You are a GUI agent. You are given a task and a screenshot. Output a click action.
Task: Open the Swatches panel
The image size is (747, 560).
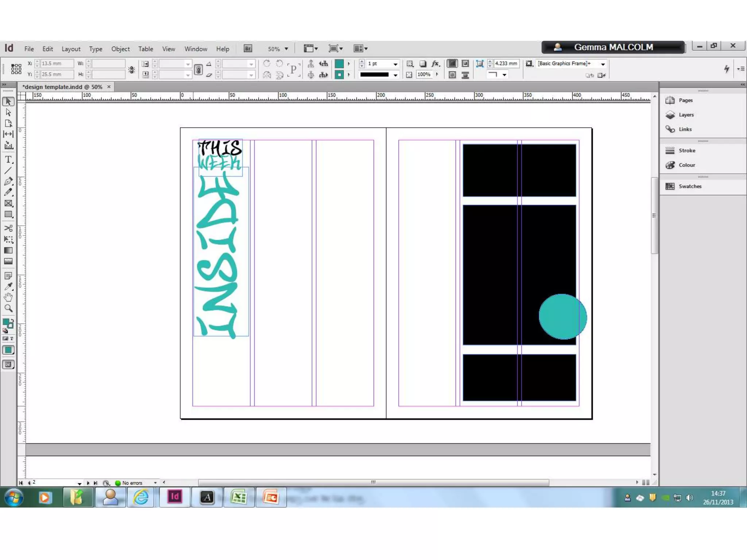689,186
